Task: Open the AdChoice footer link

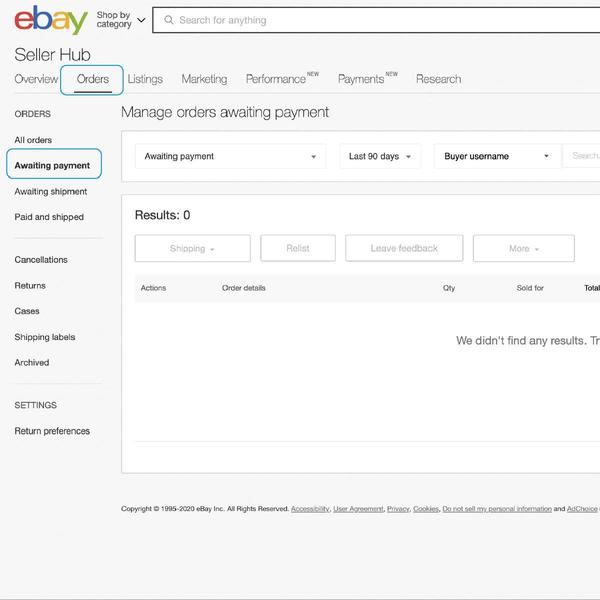Action: [582, 509]
